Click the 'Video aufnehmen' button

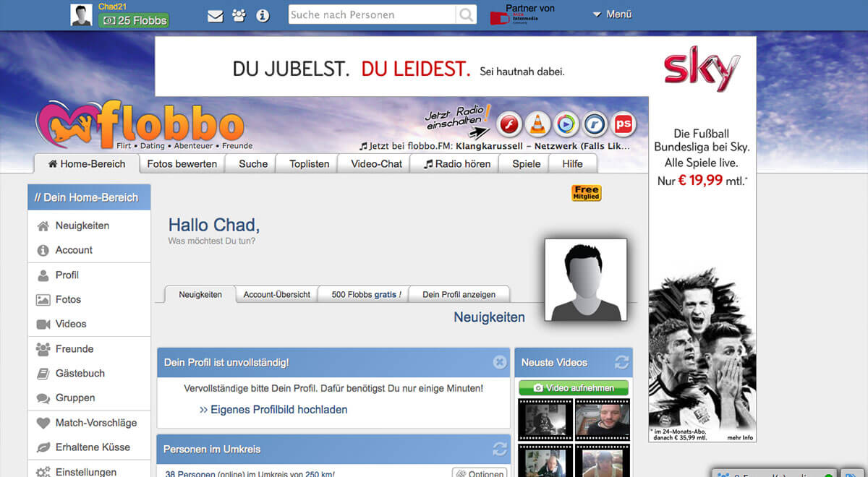pos(574,388)
